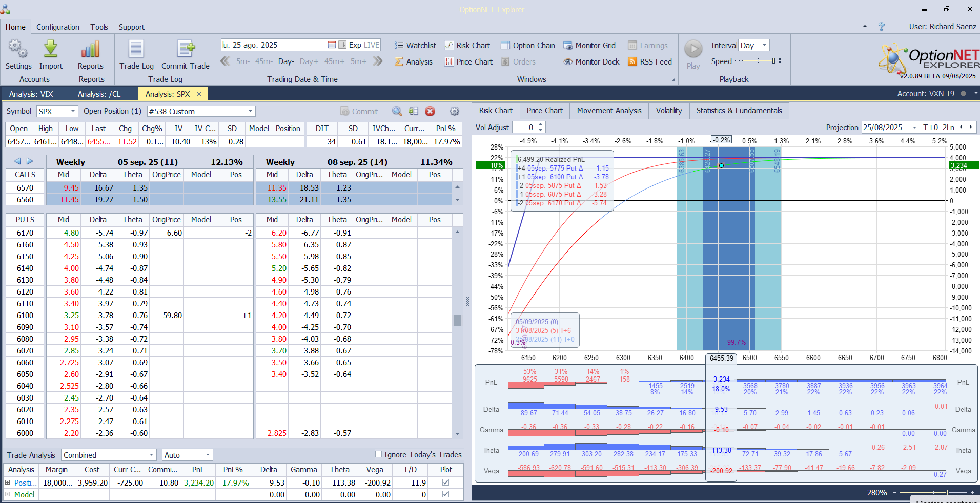Open the Settings gear icon
The width and height of the screenshot is (980, 503).
tap(18, 50)
